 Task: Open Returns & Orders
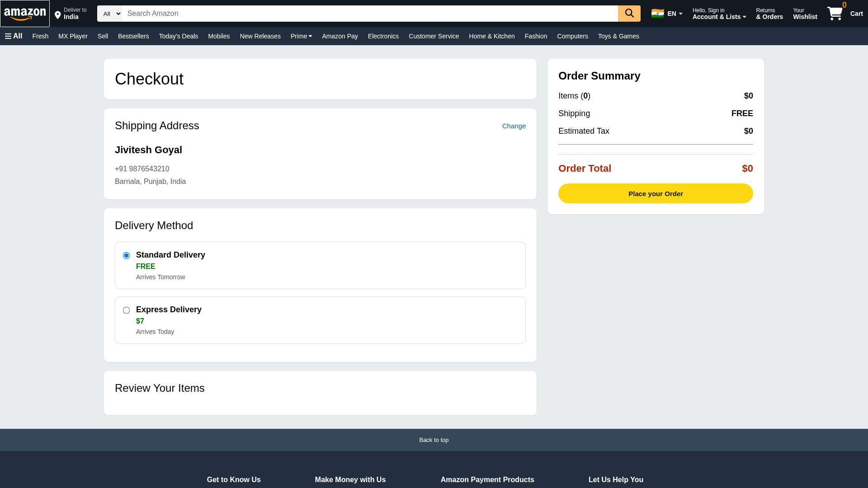coord(769,14)
